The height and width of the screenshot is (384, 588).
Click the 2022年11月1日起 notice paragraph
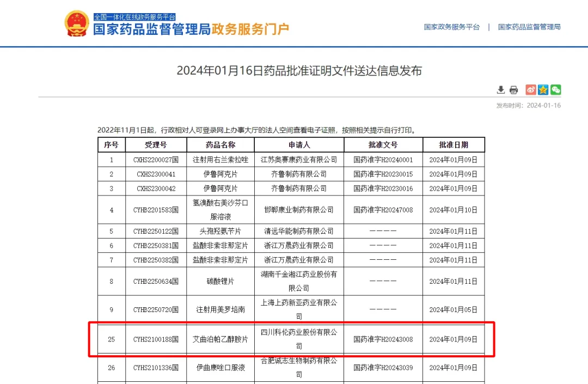257,130
